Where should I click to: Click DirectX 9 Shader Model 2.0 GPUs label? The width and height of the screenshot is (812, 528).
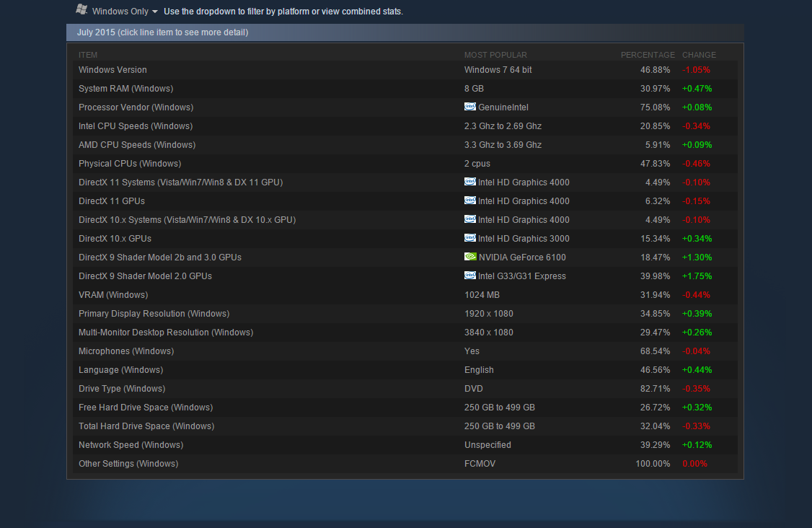[145, 276]
